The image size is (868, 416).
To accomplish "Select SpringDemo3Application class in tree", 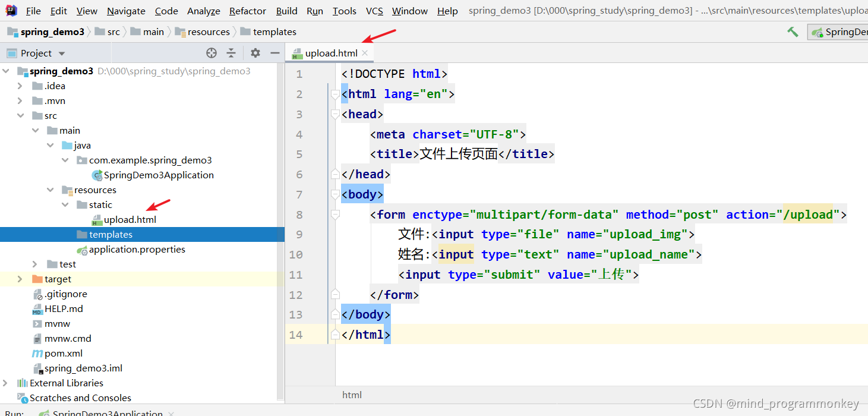I will [x=153, y=175].
